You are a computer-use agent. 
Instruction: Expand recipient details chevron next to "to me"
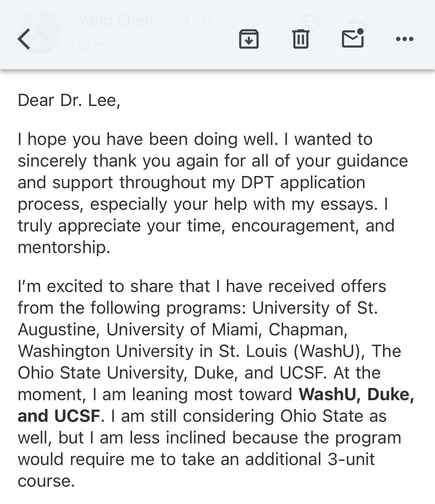point(127,45)
